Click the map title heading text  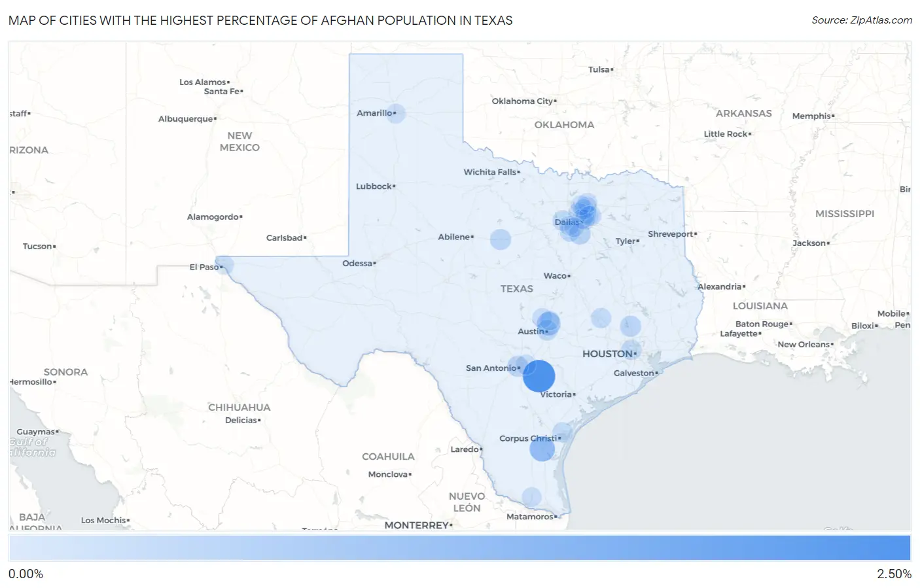(x=260, y=20)
